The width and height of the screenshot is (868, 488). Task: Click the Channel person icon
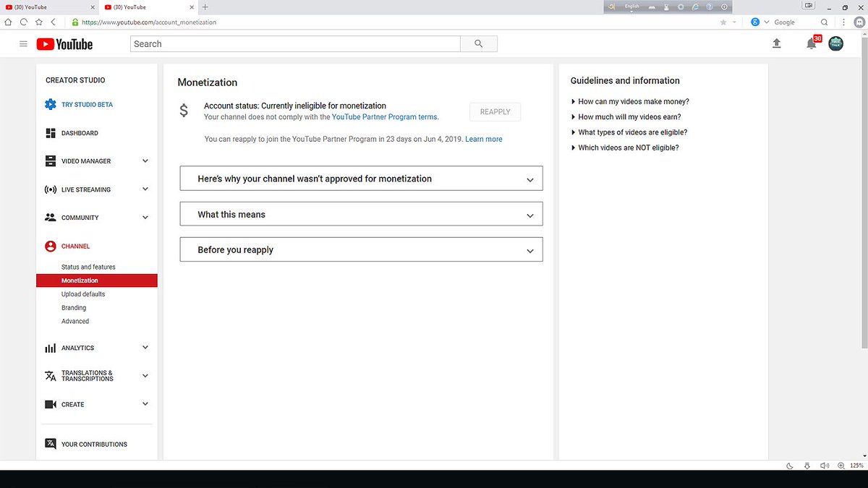click(51, 247)
